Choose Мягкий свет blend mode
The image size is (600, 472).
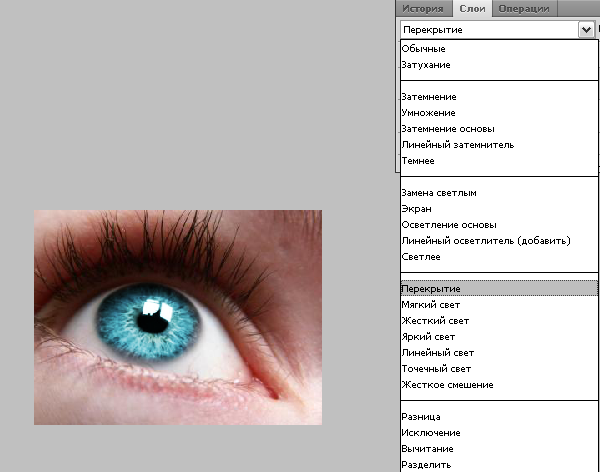coord(430,305)
